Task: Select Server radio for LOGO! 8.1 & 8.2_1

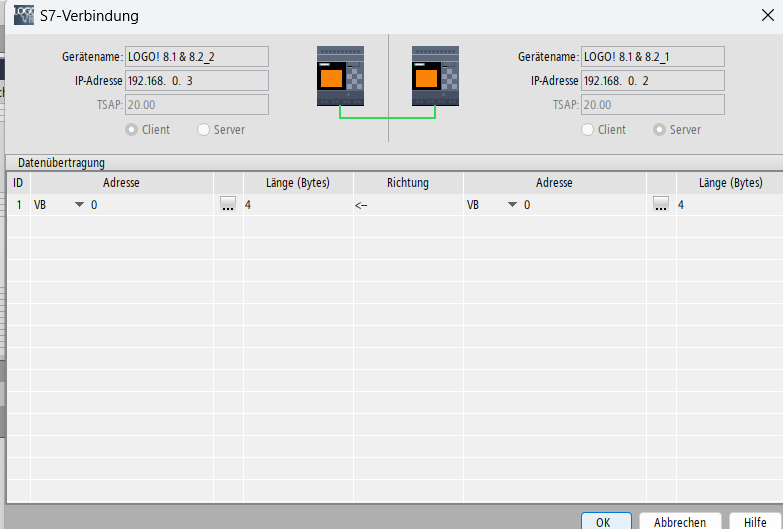Action: tap(659, 130)
